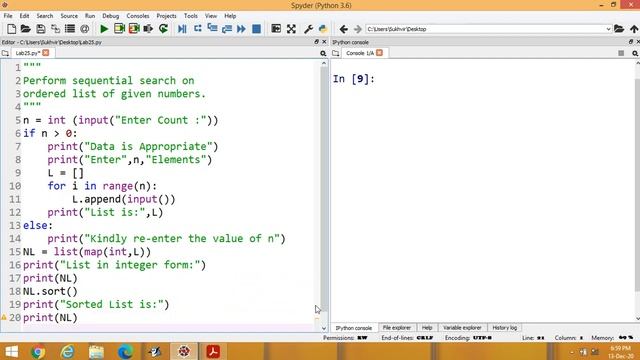Open the Source menu
The height and width of the screenshot is (360, 640).
[x=69, y=16]
